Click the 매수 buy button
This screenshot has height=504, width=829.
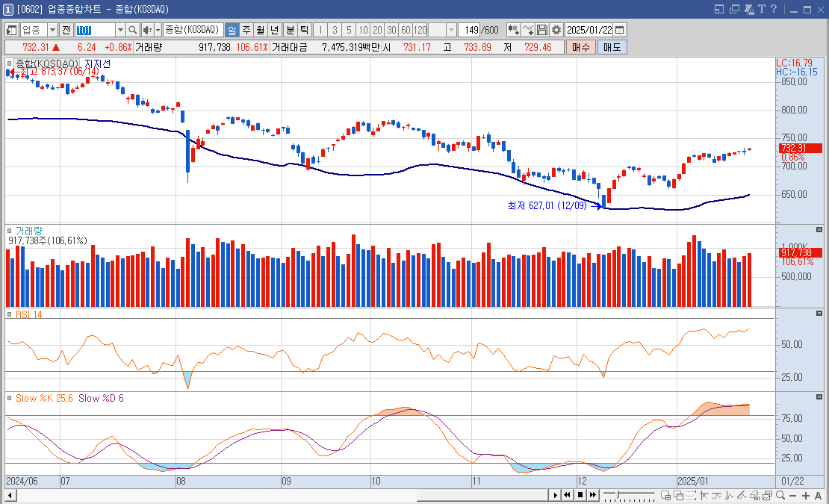click(580, 47)
